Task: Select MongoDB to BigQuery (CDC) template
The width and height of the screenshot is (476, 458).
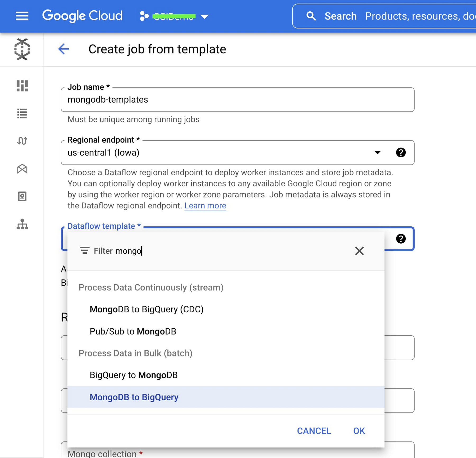Action: coord(226,309)
